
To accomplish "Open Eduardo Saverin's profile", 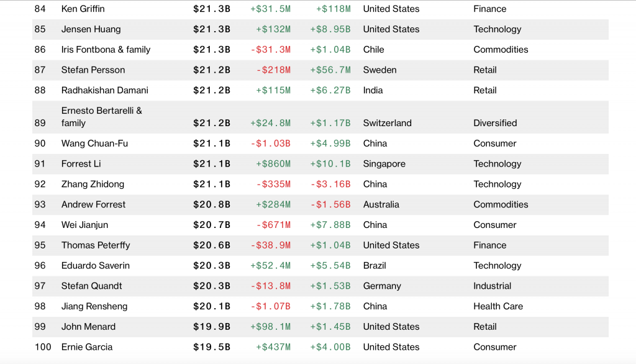I will tap(95, 266).
